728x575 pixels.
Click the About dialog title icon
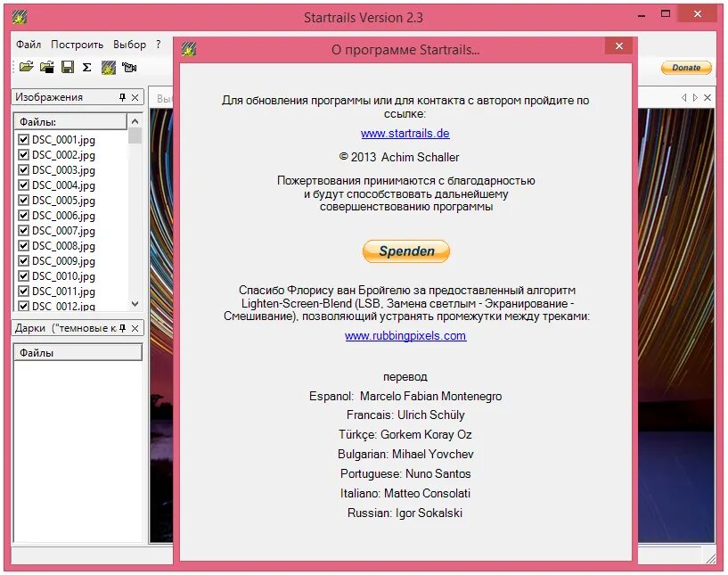click(189, 49)
